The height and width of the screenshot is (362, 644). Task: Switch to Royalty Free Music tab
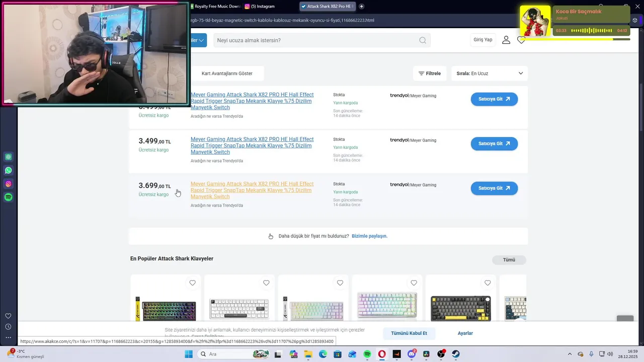(215, 6)
